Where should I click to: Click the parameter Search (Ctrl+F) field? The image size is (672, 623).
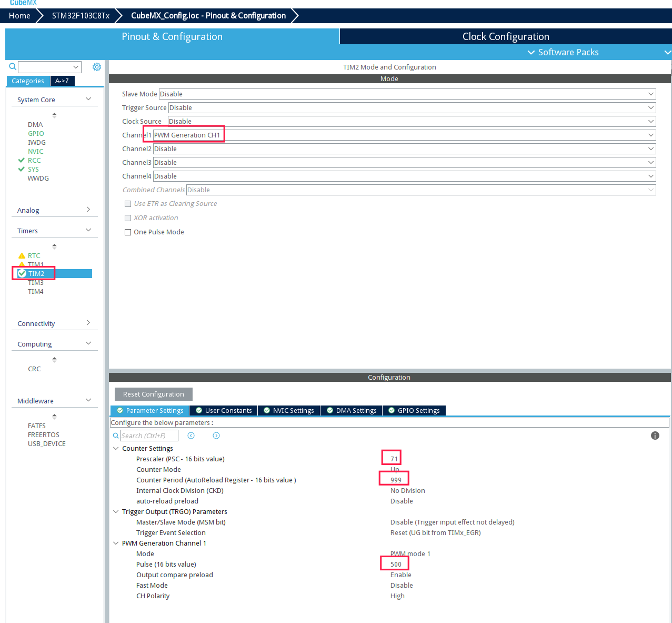pos(149,436)
